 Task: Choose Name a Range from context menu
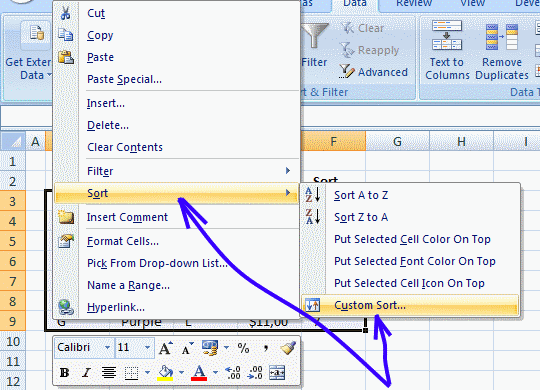[128, 285]
